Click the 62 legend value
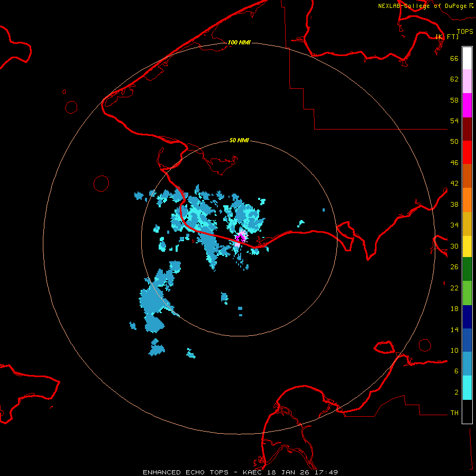Viewport: 476px width, 476px height. click(454, 79)
